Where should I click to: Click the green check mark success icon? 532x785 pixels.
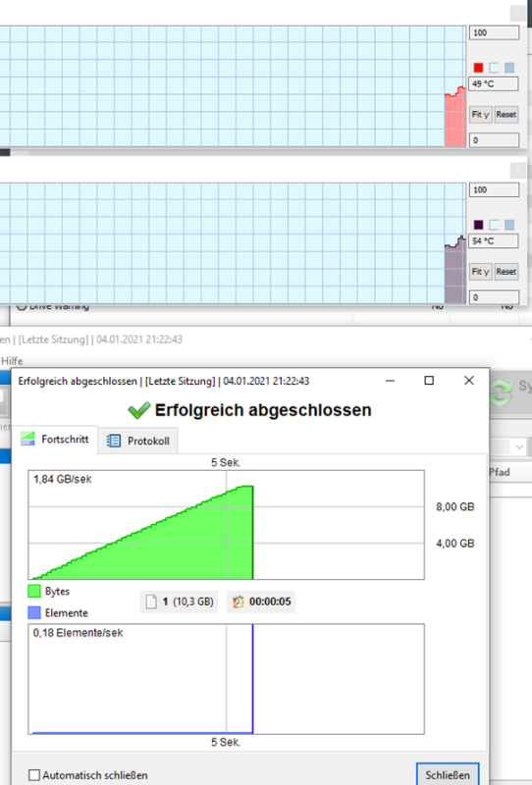click(x=138, y=410)
